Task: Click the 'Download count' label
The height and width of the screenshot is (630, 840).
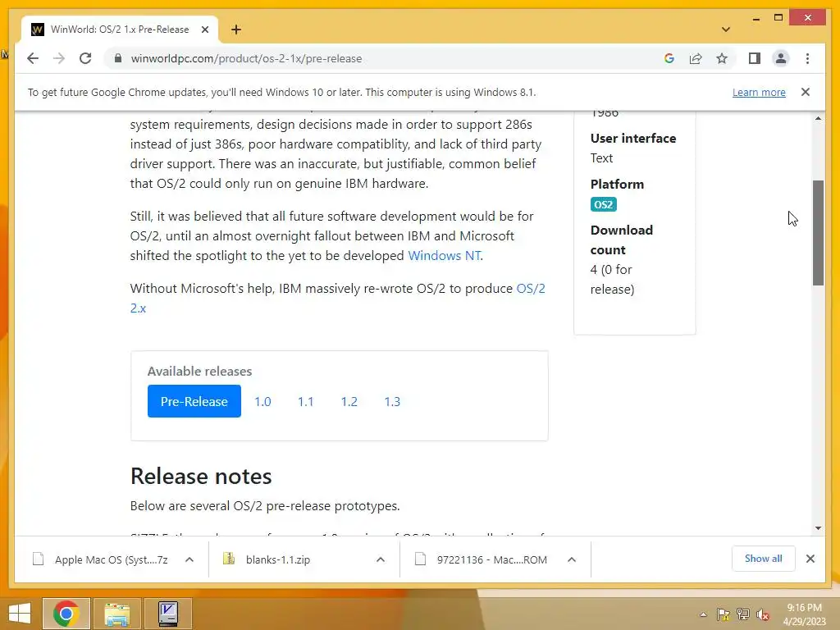Action: coord(622,240)
